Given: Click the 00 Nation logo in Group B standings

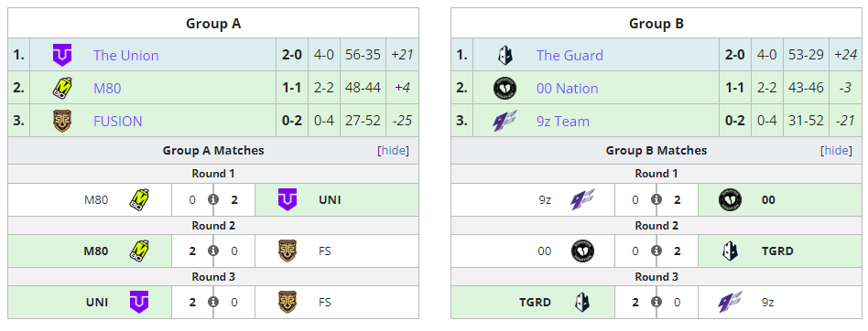Looking at the screenshot, I should point(505,88).
